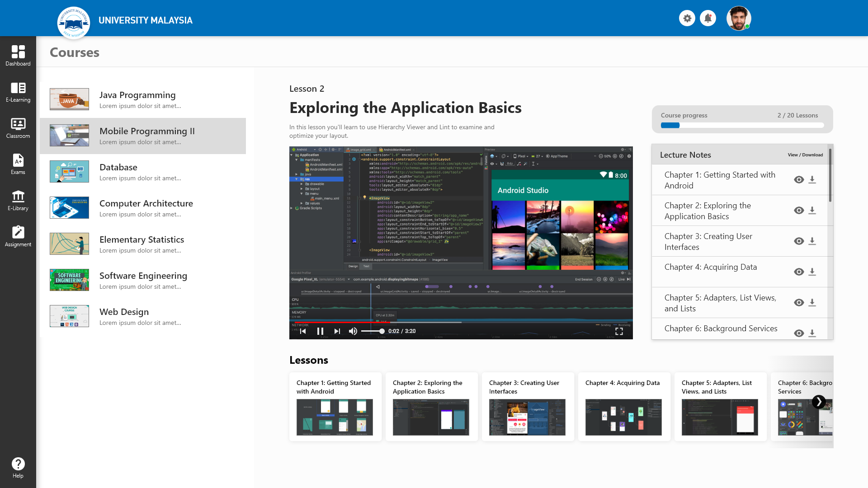This screenshot has width=868, height=488.
Task: Skip to the previous video
Action: pyautogui.click(x=303, y=331)
